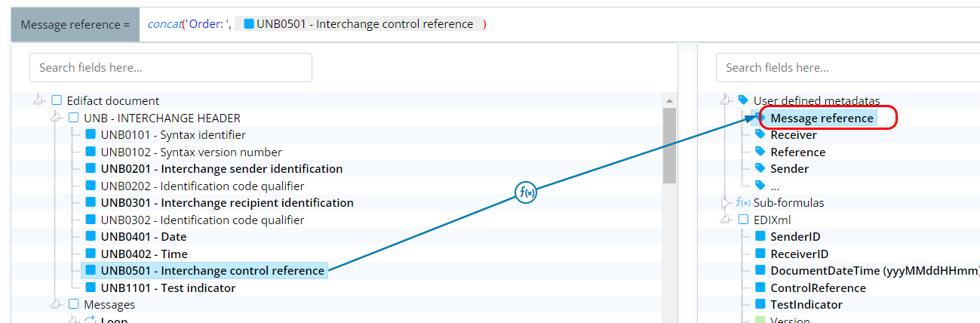Screen dimensions: 980x323
Task: Toggle the Messages node checkbox
Action: [74, 304]
